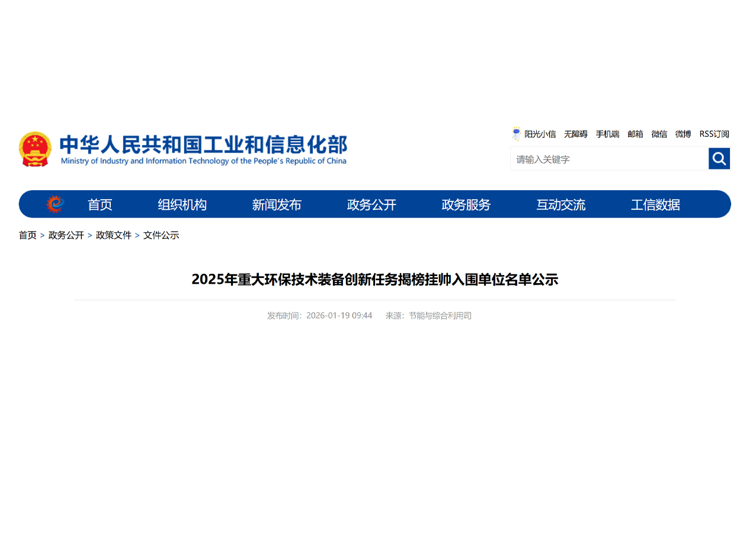Select the 互动交流 navigation item
This screenshot has width=756, height=551.
click(x=561, y=205)
